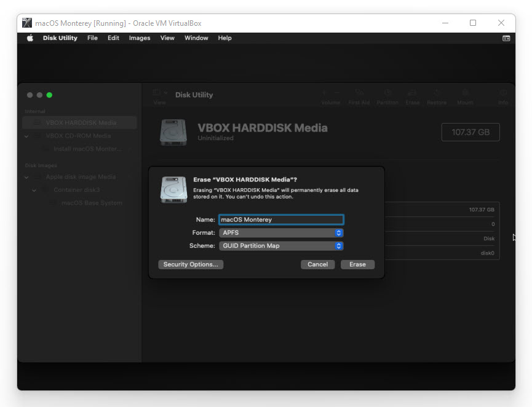Click the Erase toolbar icon
This screenshot has height=407, width=532.
412,97
